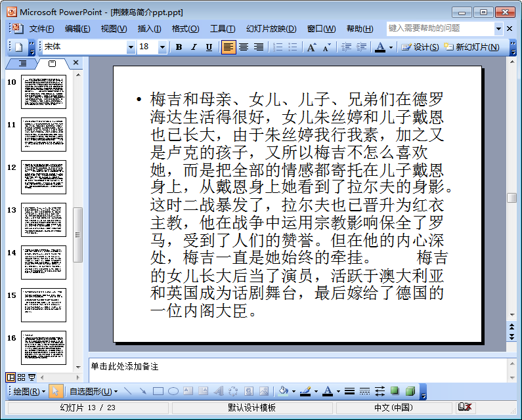Viewport: 522px width, 420px height.
Task: Select slide 12 thumbnail
Action: coord(43,177)
